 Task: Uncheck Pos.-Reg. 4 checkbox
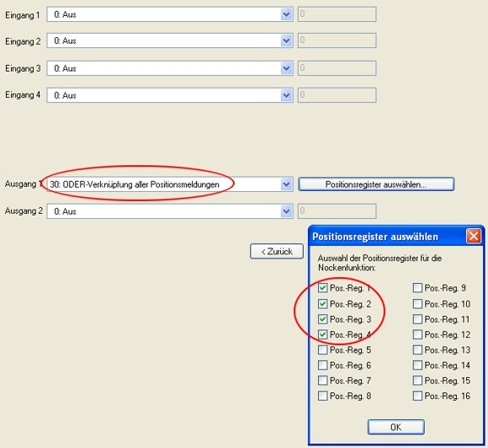tap(323, 334)
